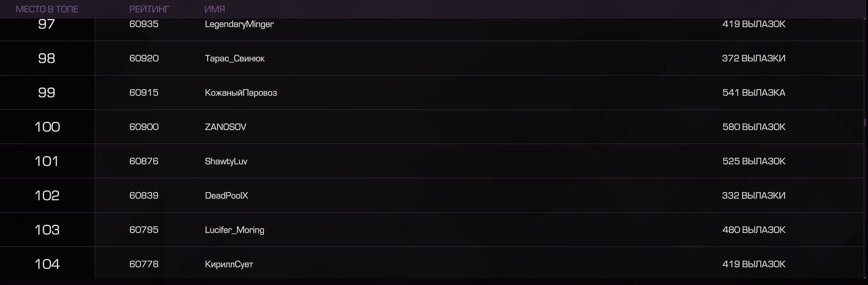Click the ИМЯ column header
The image size is (868, 285).
pos(215,9)
